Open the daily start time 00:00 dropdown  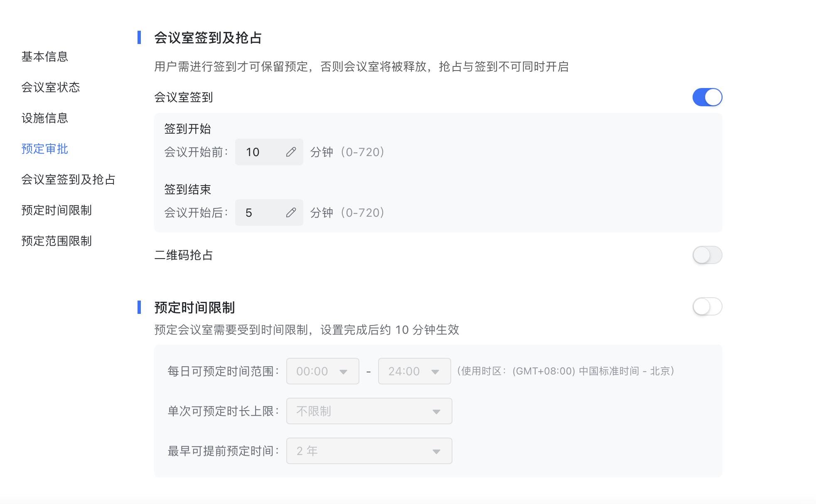pos(322,371)
